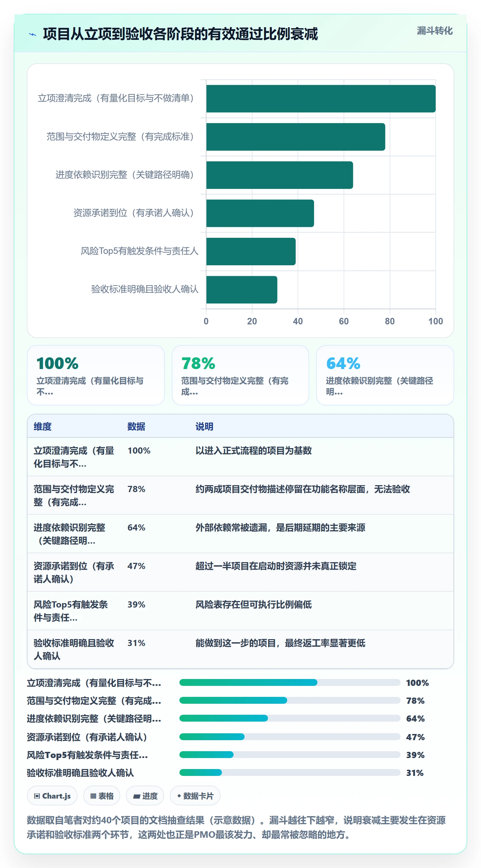Click the 78% progress bar

coord(290,700)
